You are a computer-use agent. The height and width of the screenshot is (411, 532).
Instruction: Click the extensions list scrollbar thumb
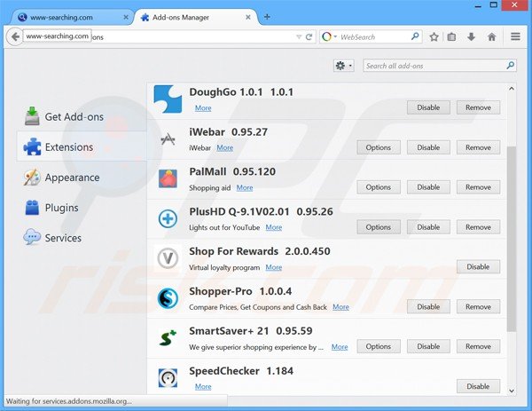pos(512,239)
